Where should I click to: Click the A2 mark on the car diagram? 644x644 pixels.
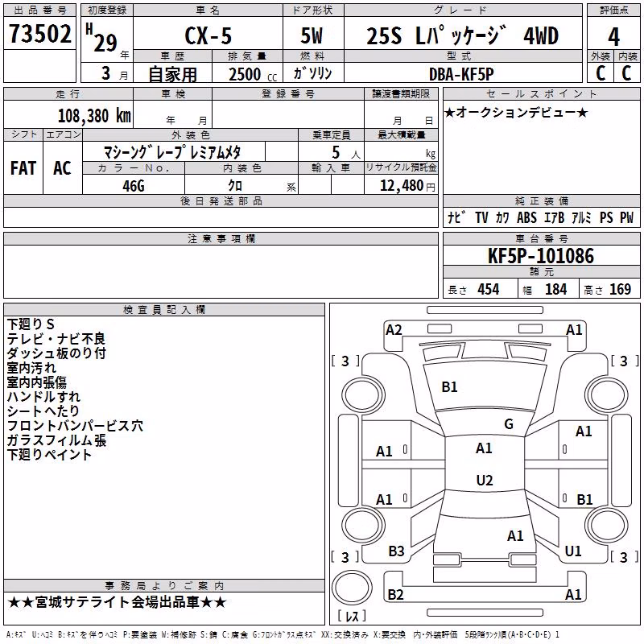pos(394,330)
